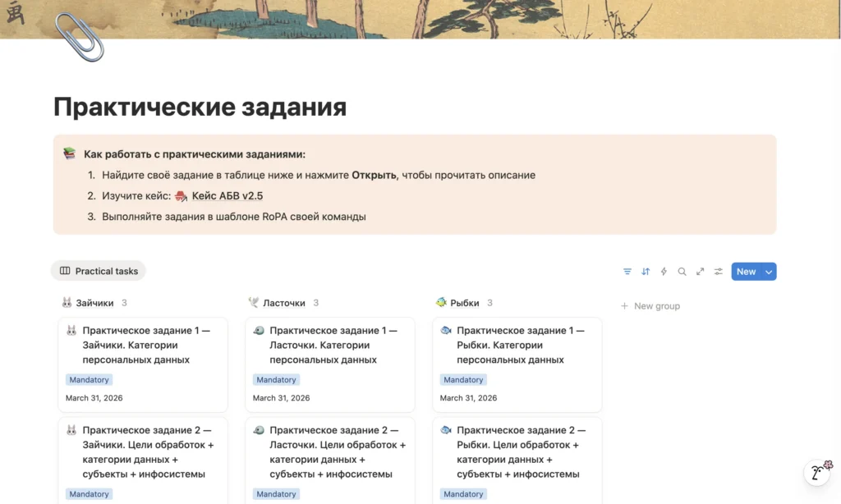The height and width of the screenshot is (504, 841).
Task: Select the Practical tasks view tab
Action: 99,271
